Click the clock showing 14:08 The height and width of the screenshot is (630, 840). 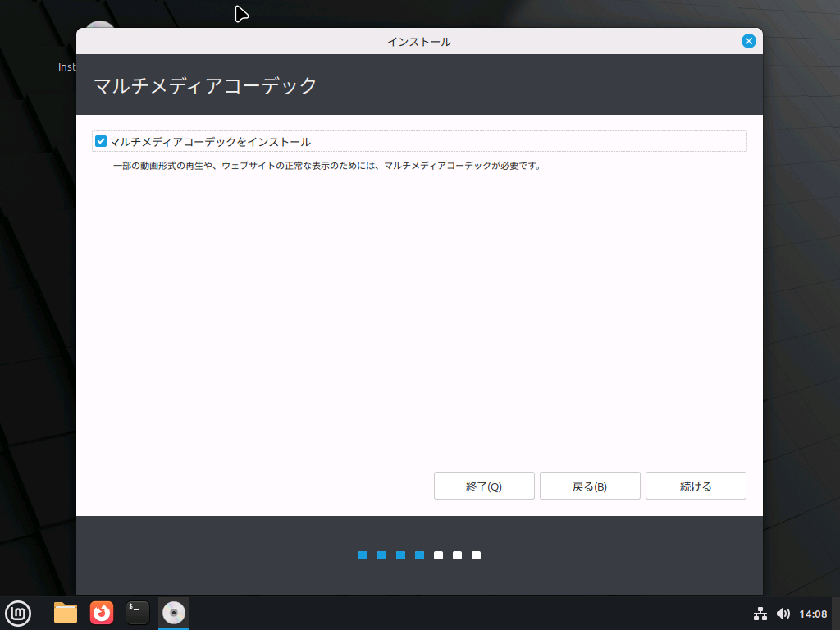814,613
